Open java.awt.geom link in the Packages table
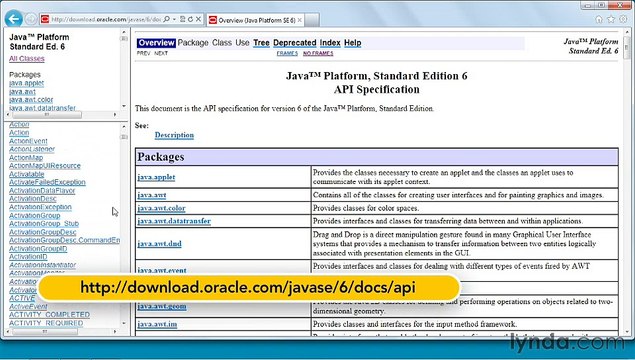635x360 pixels. (x=162, y=307)
